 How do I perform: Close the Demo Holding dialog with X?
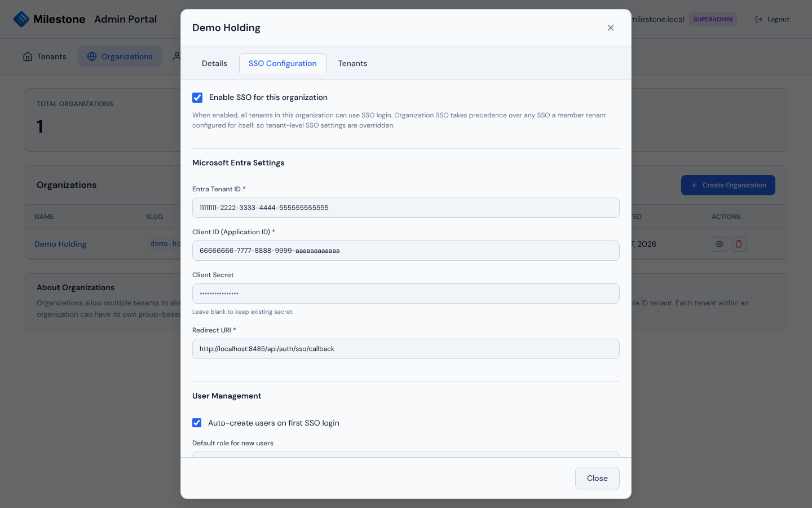pyautogui.click(x=611, y=28)
